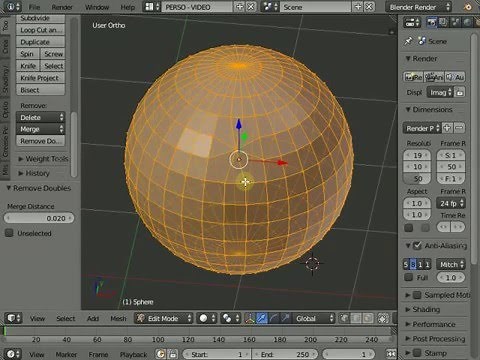Viewport: 480px width, 360px height.
Task: Open Delete dropdown in Remove section
Action: 41,117
